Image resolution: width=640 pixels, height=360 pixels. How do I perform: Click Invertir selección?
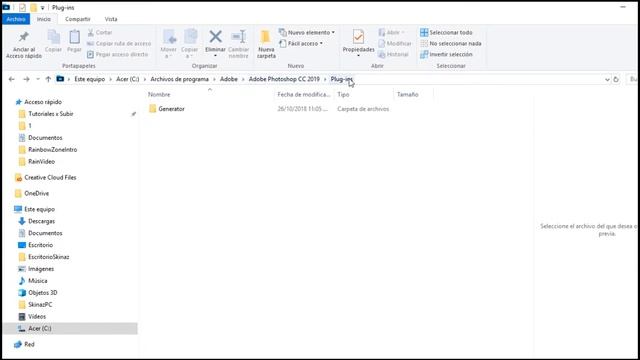click(x=446, y=54)
